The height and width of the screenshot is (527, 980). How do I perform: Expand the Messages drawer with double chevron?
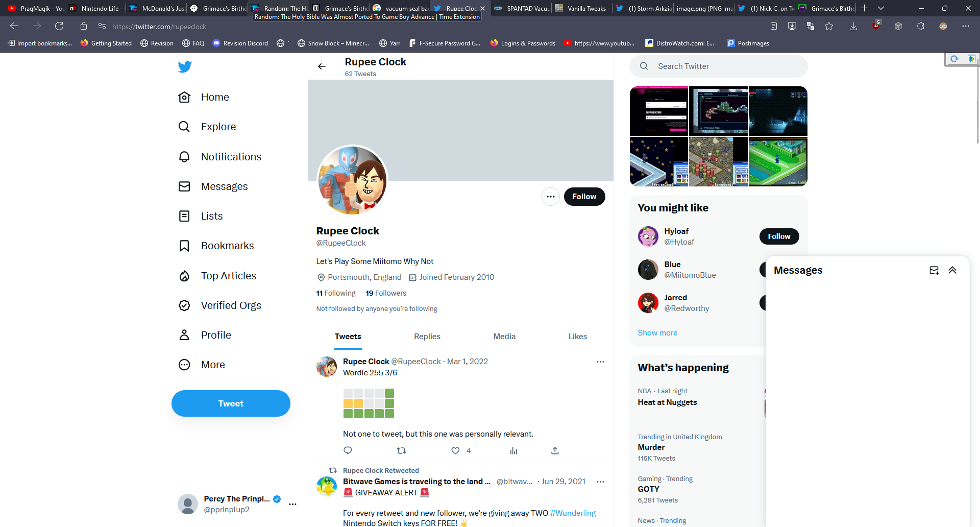[952, 270]
